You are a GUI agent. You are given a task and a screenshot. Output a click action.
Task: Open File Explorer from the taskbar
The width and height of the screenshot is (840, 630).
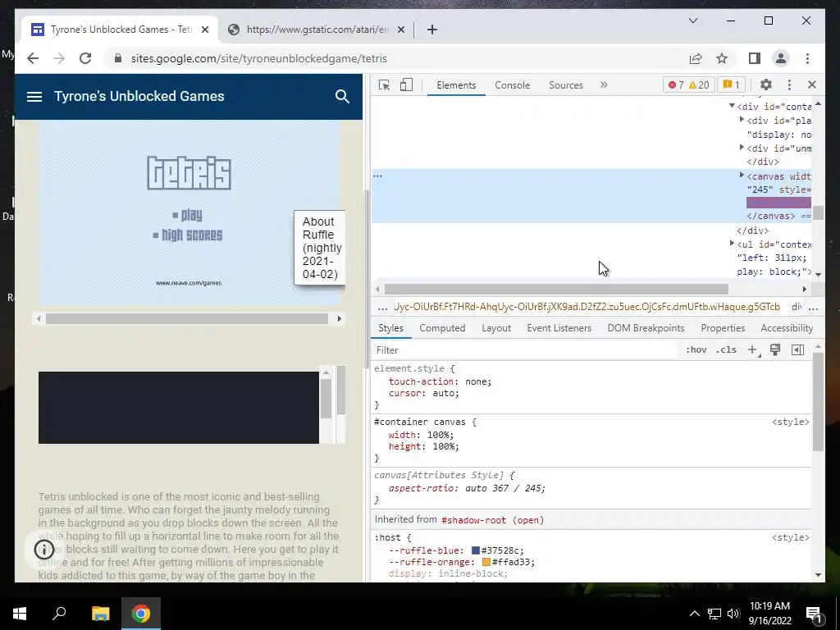pos(100,614)
